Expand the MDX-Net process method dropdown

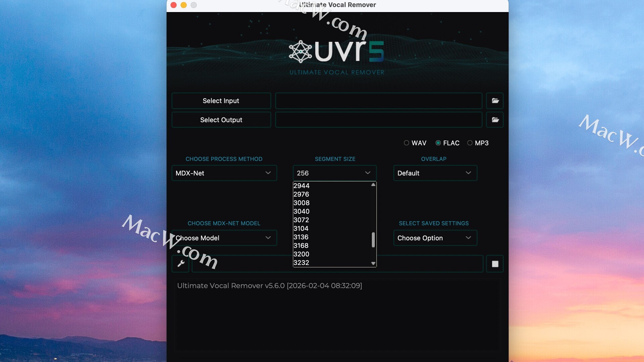224,173
